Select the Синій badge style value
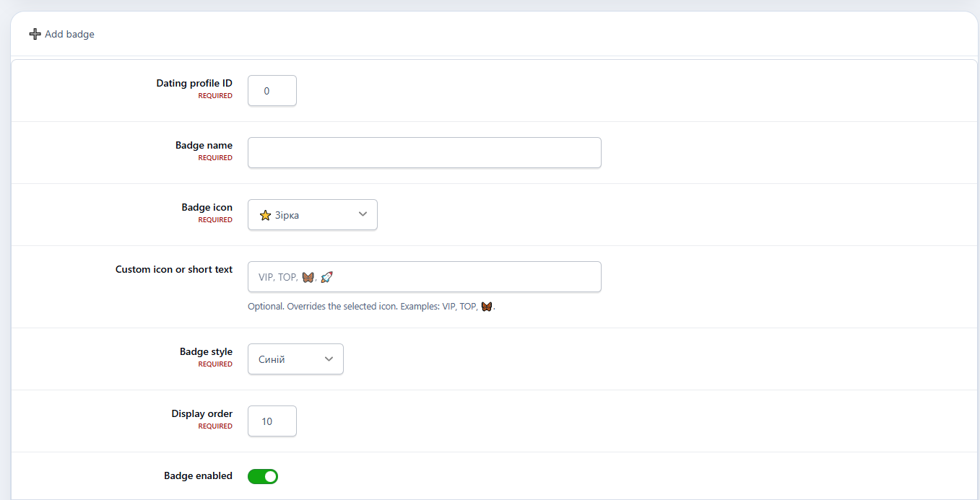Image resolution: width=980 pixels, height=500 pixels. coord(272,359)
